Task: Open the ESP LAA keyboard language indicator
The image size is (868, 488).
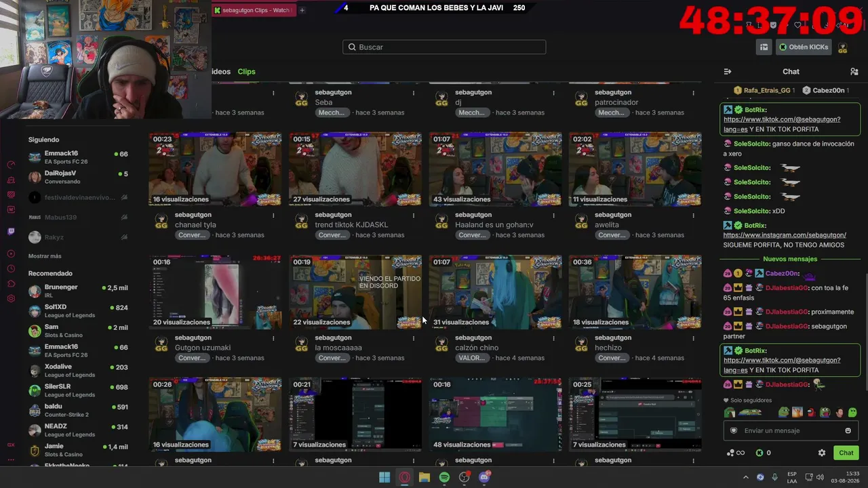Action: click(x=792, y=477)
